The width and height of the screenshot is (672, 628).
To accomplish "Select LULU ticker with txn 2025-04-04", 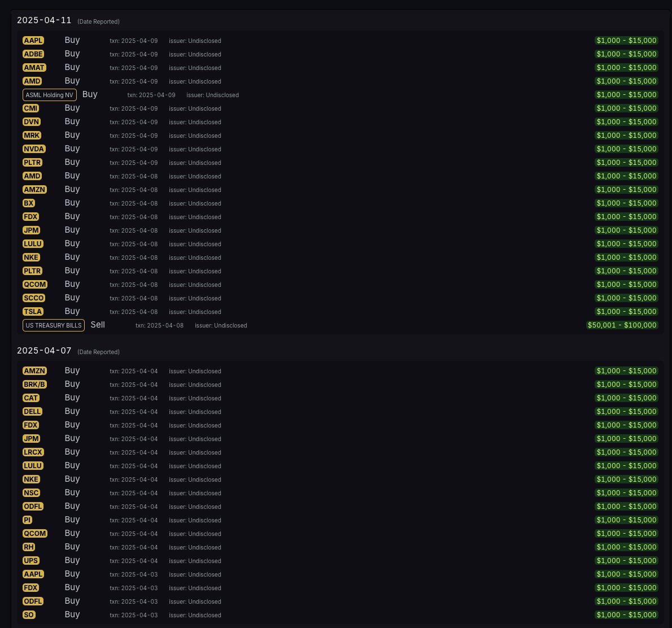I will (x=33, y=466).
